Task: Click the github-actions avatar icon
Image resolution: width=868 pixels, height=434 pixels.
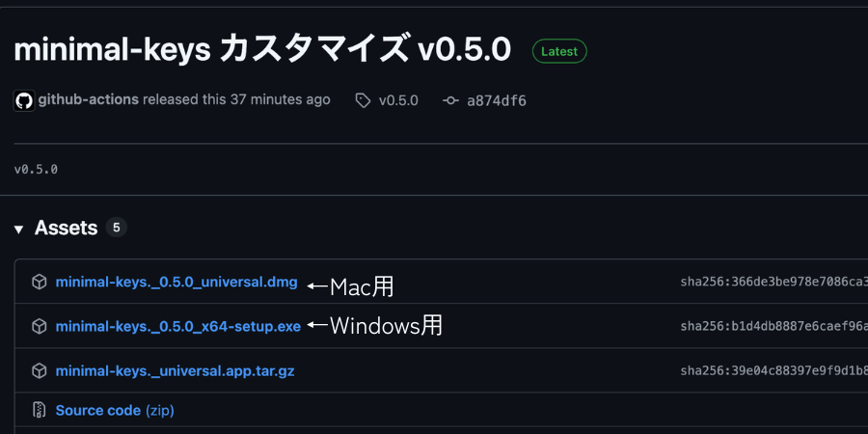Action: pyautogui.click(x=24, y=100)
